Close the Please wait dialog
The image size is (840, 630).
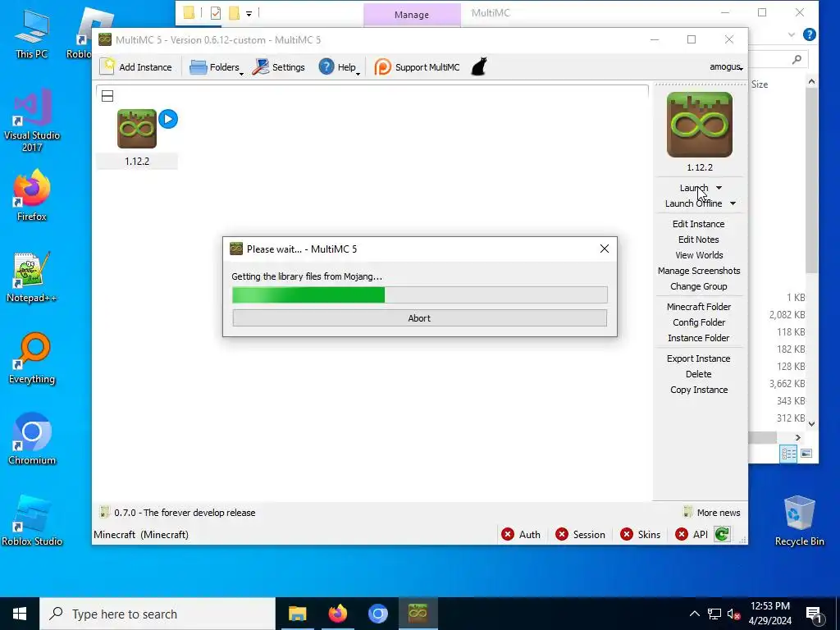[605, 249]
